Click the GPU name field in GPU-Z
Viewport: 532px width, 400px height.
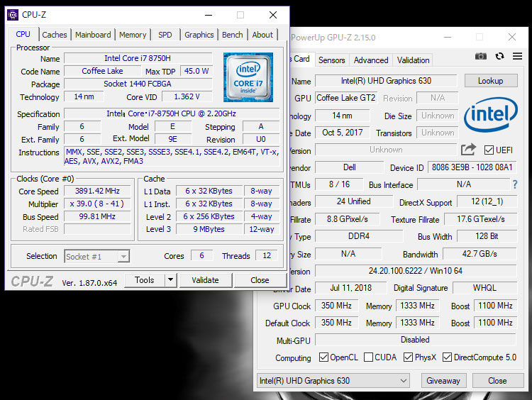[386, 81]
